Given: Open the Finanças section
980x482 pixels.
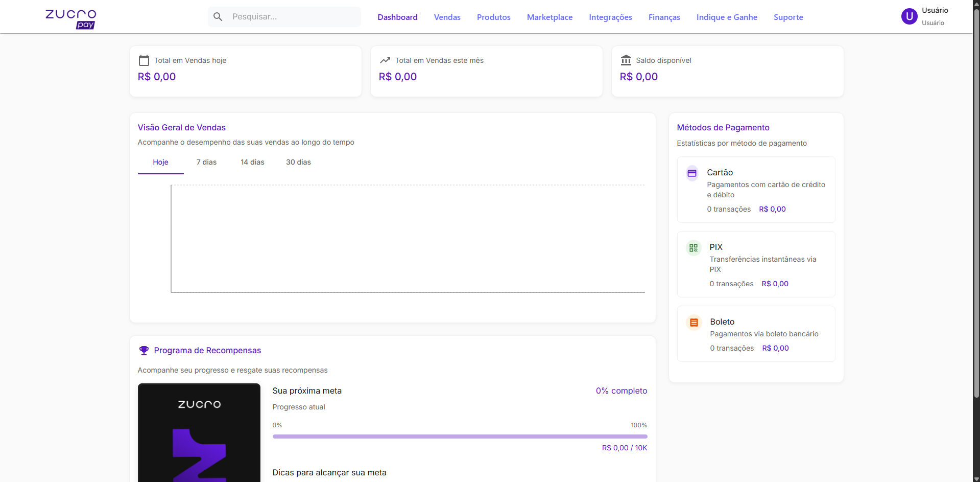Looking at the screenshot, I should click(663, 17).
